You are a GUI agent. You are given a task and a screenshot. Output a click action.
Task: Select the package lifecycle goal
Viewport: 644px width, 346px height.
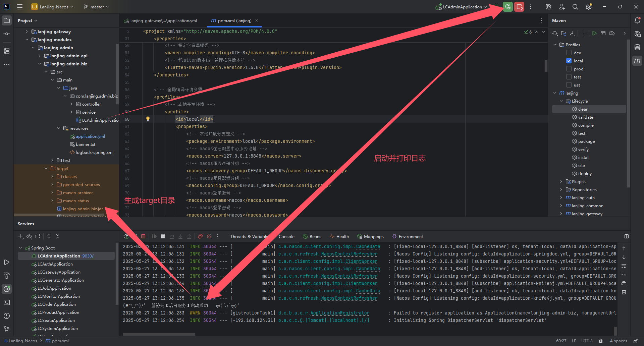point(586,141)
